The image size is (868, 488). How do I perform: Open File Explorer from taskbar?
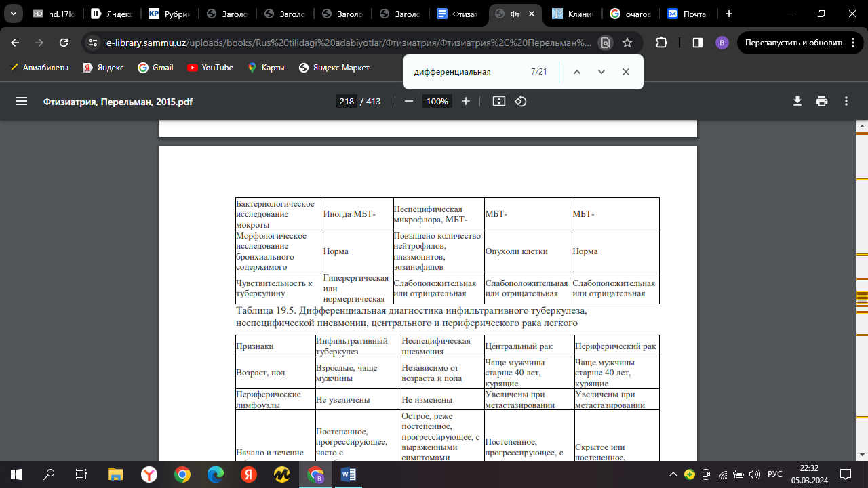116,474
